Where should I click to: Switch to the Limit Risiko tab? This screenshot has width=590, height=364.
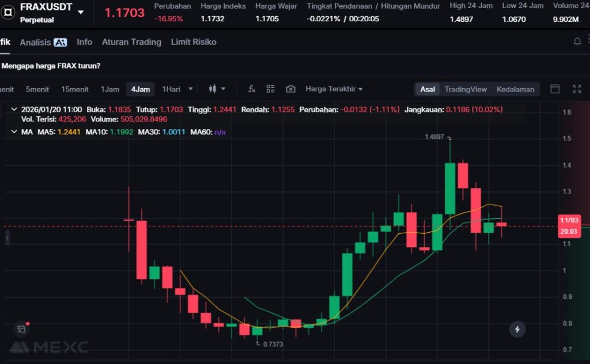tap(194, 42)
